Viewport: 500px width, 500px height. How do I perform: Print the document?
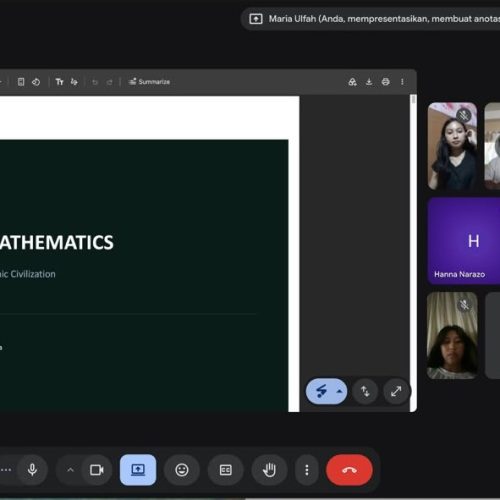(x=386, y=82)
